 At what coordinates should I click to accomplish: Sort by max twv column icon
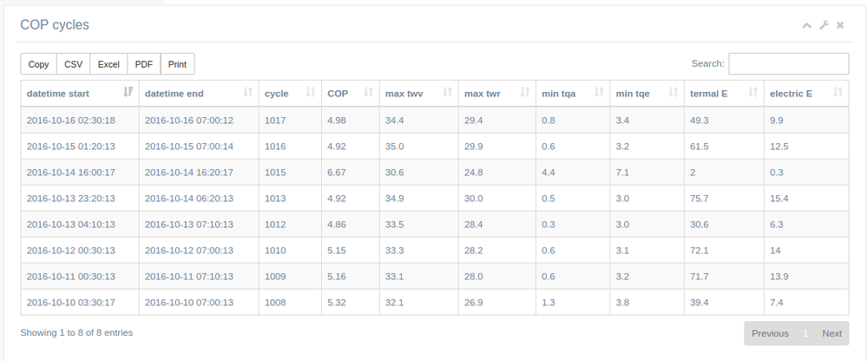[448, 93]
